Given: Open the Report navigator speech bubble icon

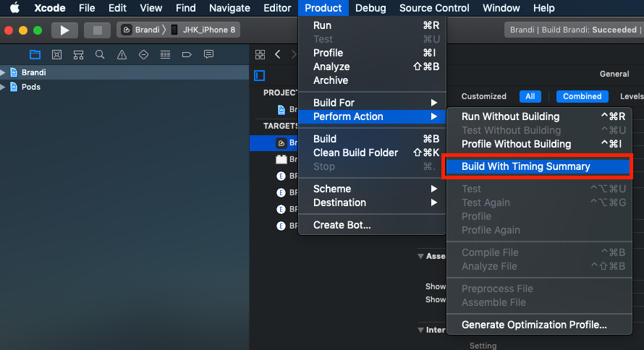Looking at the screenshot, I should click(208, 55).
